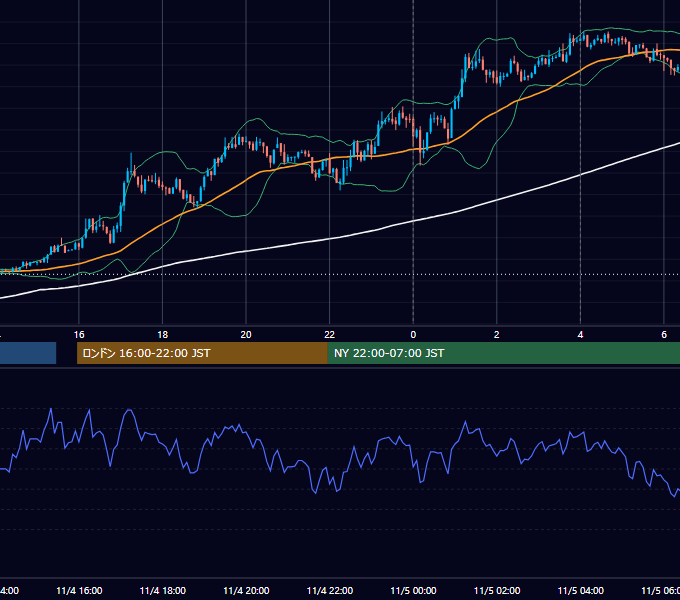Click the 4 hour label on upper axis
This screenshot has height=600, width=680.
[x=580, y=335]
